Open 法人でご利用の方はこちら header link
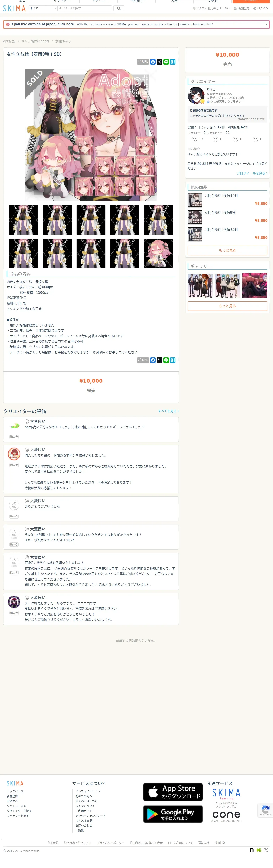The width and height of the screenshot is (273, 868). (x=211, y=9)
